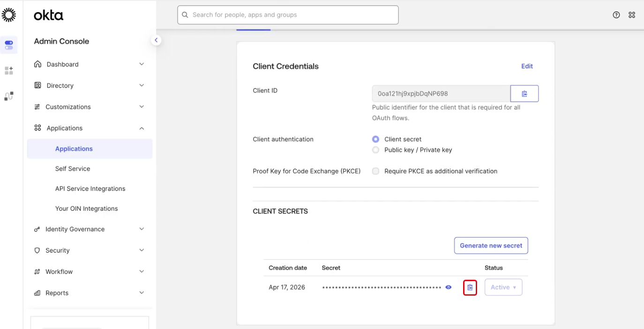
Task: Click the Dashboard home icon
Action: (x=37, y=64)
